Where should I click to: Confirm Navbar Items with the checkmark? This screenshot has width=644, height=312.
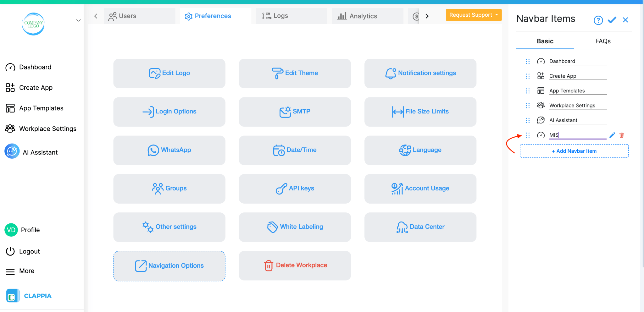(612, 20)
